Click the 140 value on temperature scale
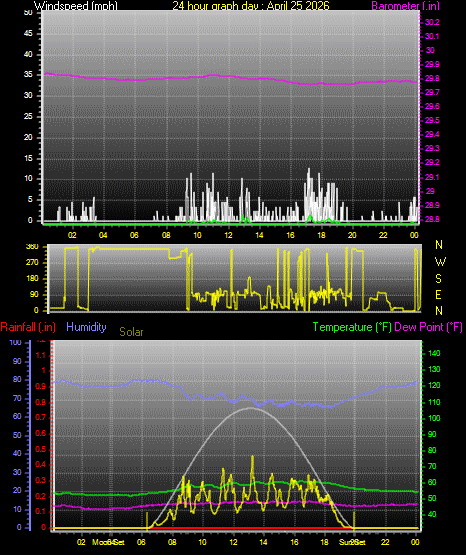The height and width of the screenshot is (555, 466). pyautogui.click(x=434, y=353)
